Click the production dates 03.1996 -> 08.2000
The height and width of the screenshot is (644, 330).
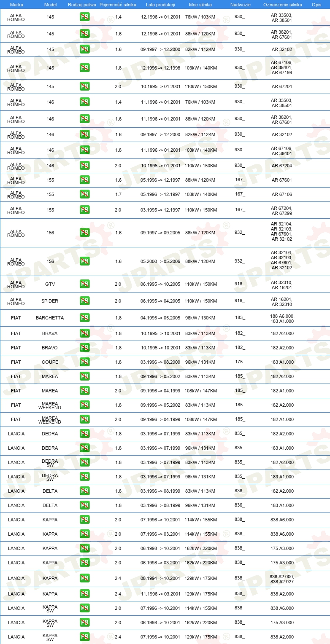[160, 362]
